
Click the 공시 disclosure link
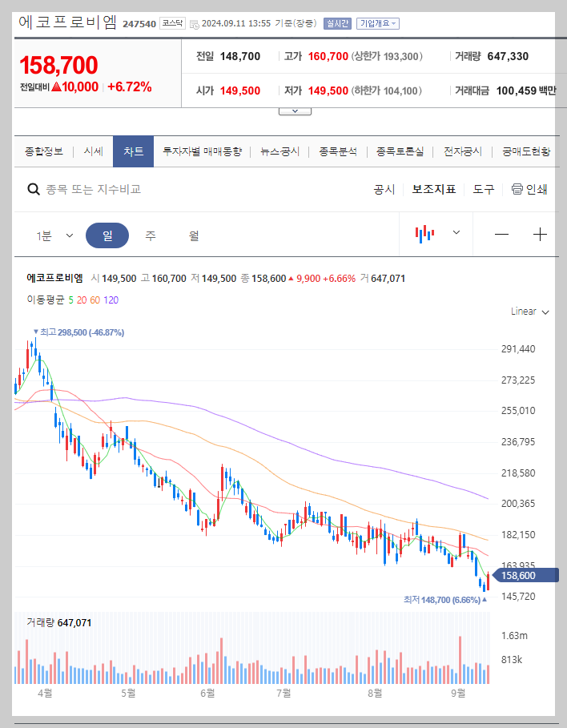pyautogui.click(x=386, y=188)
